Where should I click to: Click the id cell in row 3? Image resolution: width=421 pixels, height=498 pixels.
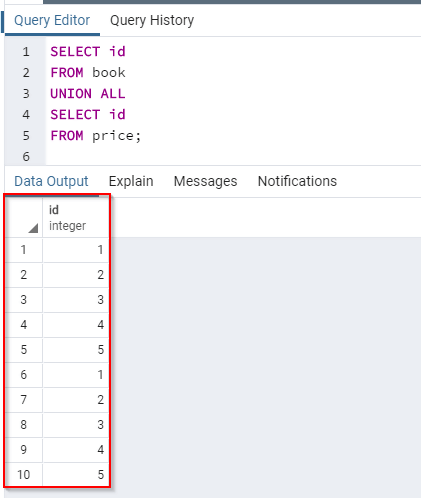coord(76,300)
